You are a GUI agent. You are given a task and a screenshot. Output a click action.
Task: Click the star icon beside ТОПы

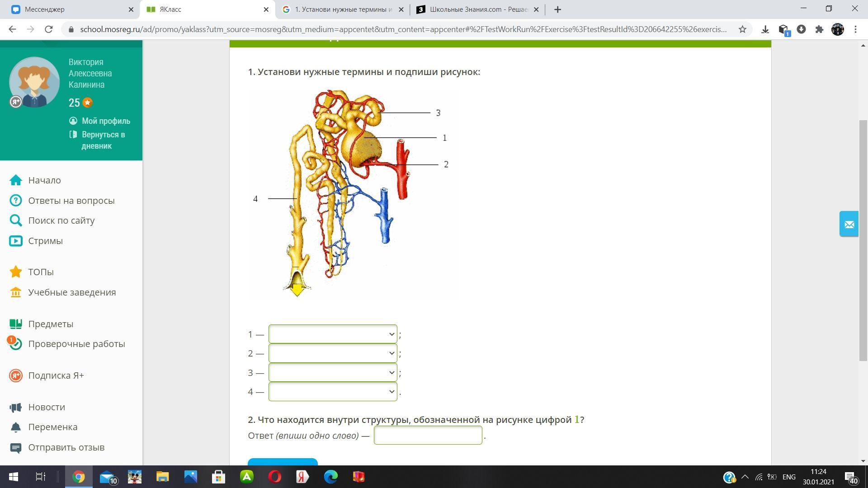click(16, 272)
